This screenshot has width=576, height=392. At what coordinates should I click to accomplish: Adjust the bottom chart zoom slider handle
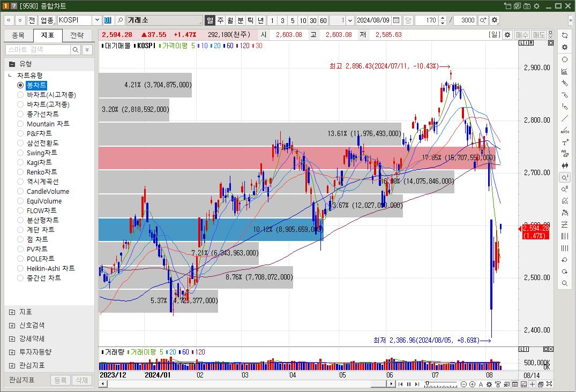[427, 383]
